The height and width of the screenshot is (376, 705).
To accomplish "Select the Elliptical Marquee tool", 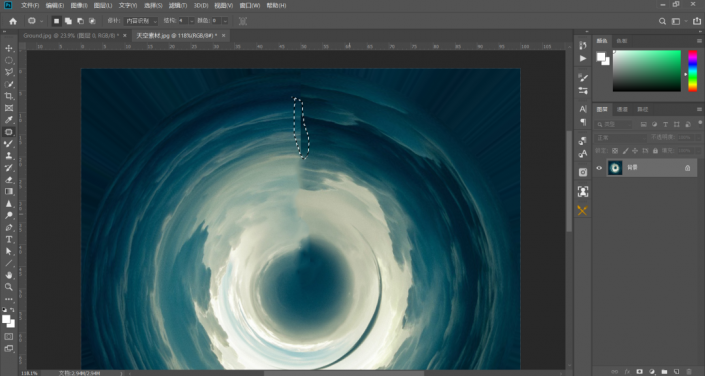I will [9, 60].
